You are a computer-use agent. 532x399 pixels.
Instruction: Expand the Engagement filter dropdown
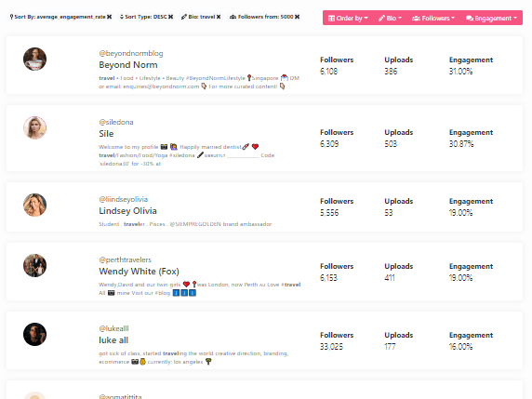pyautogui.click(x=491, y=18)
